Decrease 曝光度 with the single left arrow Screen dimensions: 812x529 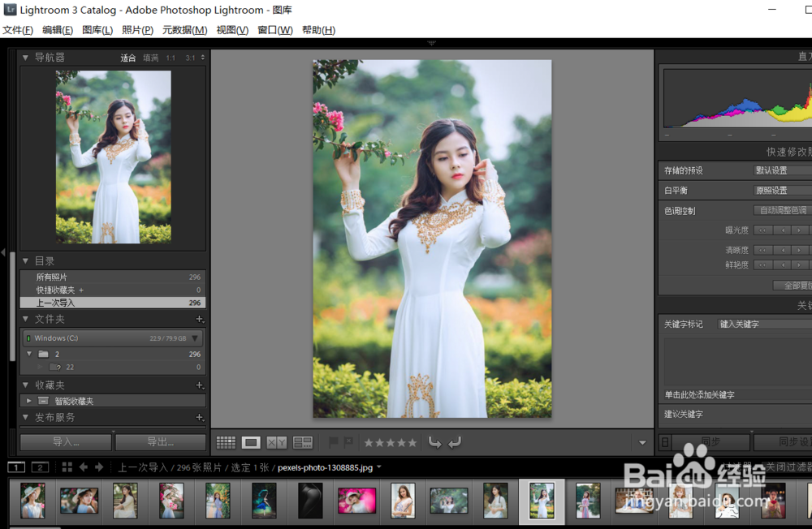pyautogui.click(x=783, y=230)
